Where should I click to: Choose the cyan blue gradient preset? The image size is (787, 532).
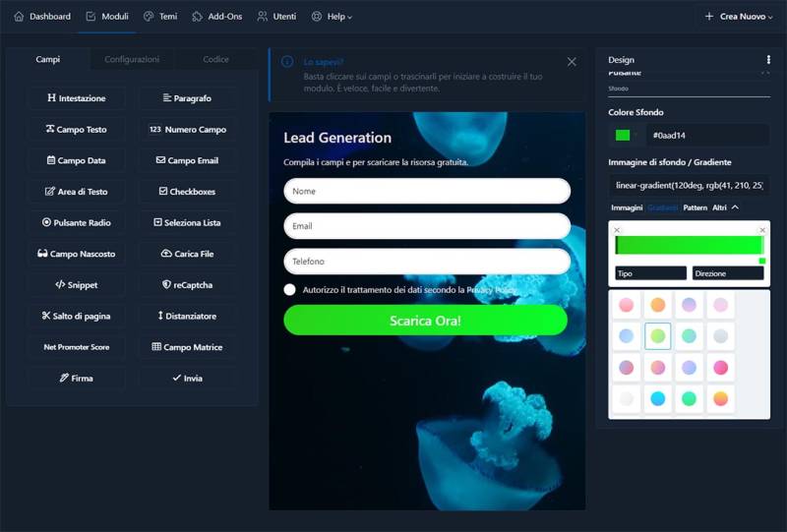[657, 398]
